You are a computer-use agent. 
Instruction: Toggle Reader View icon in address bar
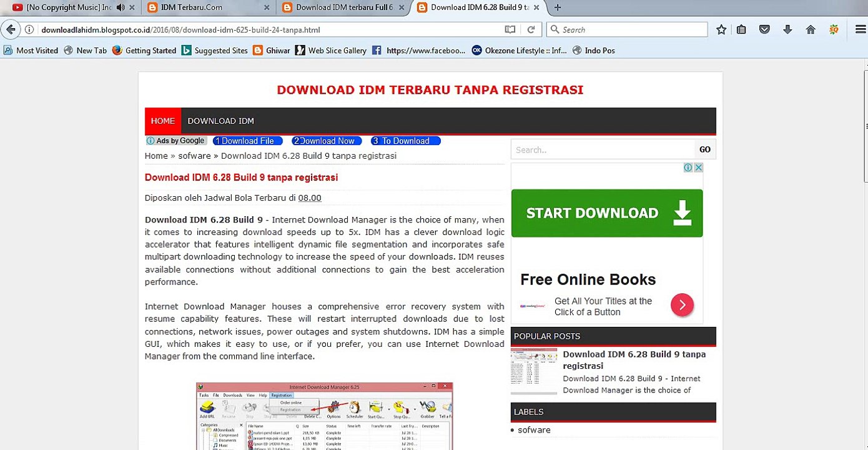tap(510, 29)
